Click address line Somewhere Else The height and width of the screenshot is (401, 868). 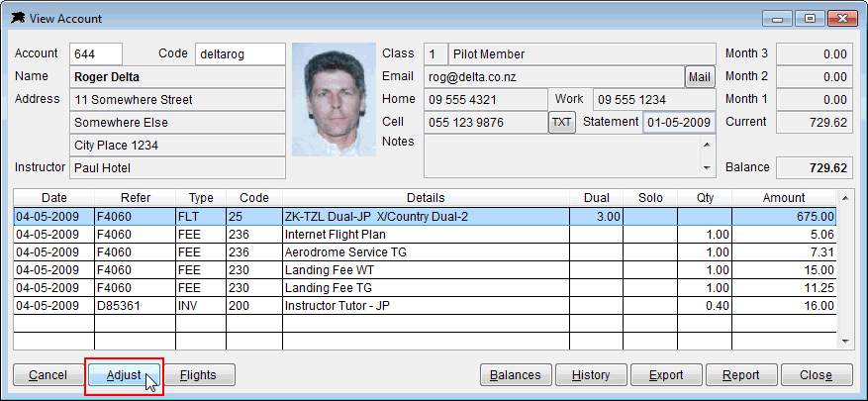point(178,123)
